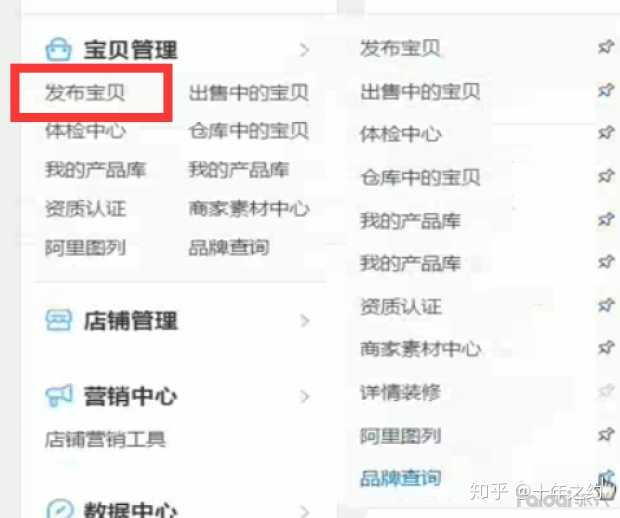Screen dimensions: 620x518
Task: Toggle pin next to 体检中心 in right list
Action: [x=606, y=132]
